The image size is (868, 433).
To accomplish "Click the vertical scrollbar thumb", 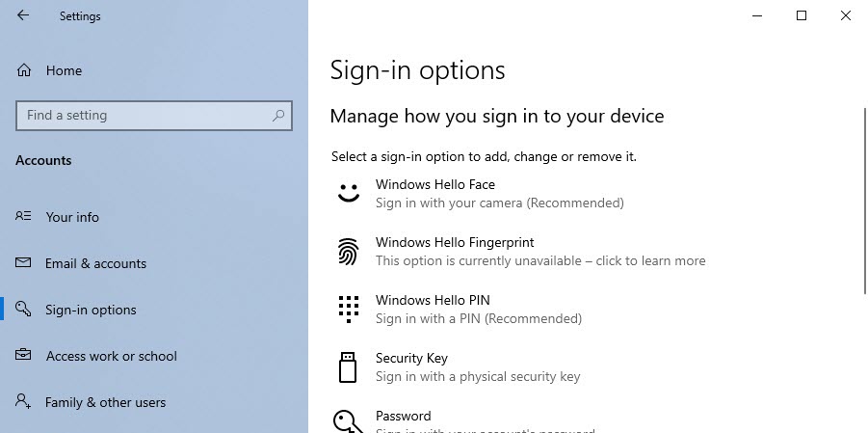I will pyautogui.click(x=865, y=201).
